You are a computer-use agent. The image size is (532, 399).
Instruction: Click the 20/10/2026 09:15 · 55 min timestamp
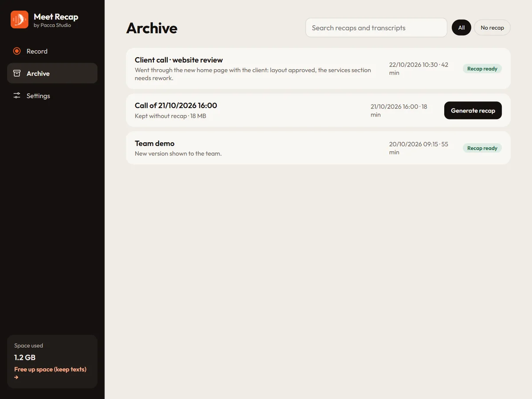pyautogui.click(x=419, y=148)
